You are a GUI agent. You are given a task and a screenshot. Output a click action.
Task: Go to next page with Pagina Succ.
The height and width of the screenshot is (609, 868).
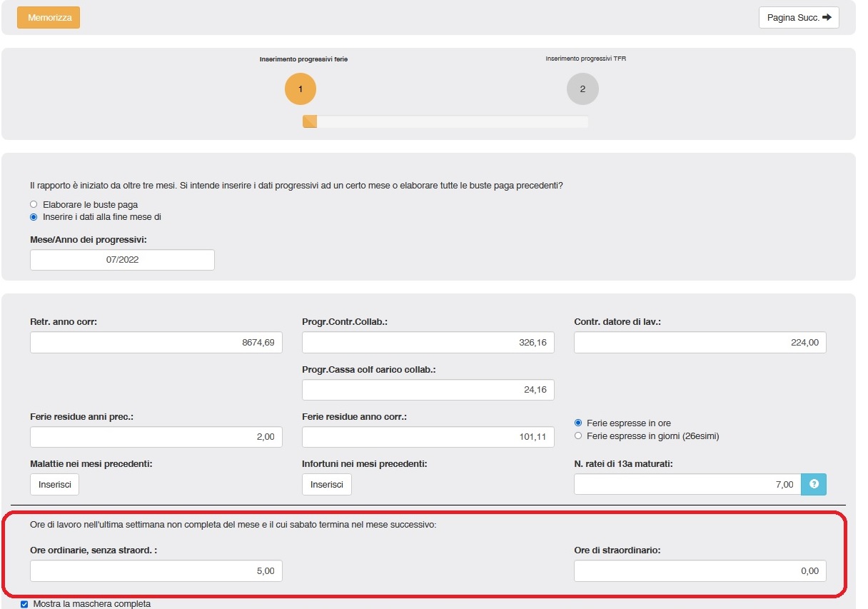pyautogui.click(x=798, y=18)
